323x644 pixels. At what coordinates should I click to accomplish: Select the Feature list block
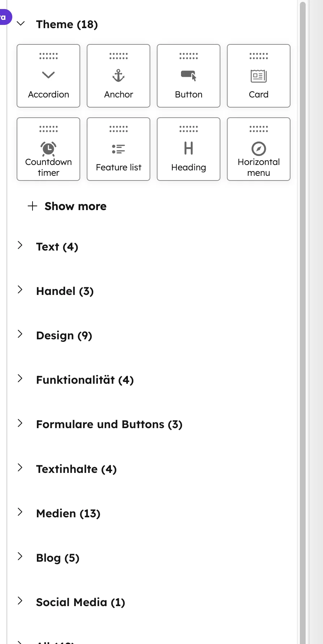click(118, 149)
